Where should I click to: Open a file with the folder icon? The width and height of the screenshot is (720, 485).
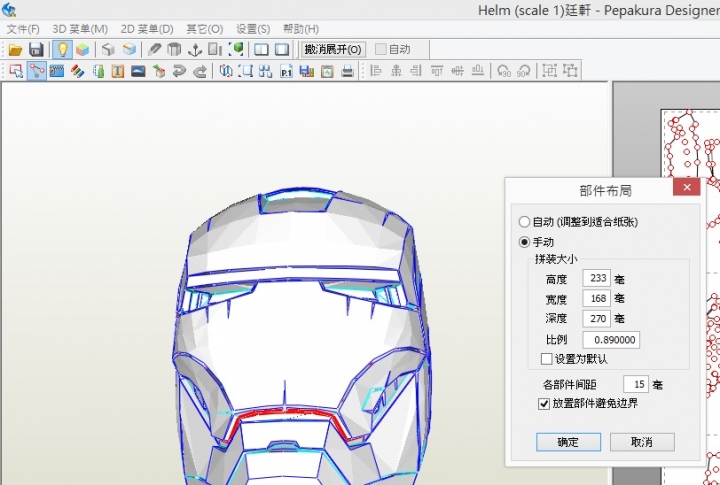coord(15,50)
